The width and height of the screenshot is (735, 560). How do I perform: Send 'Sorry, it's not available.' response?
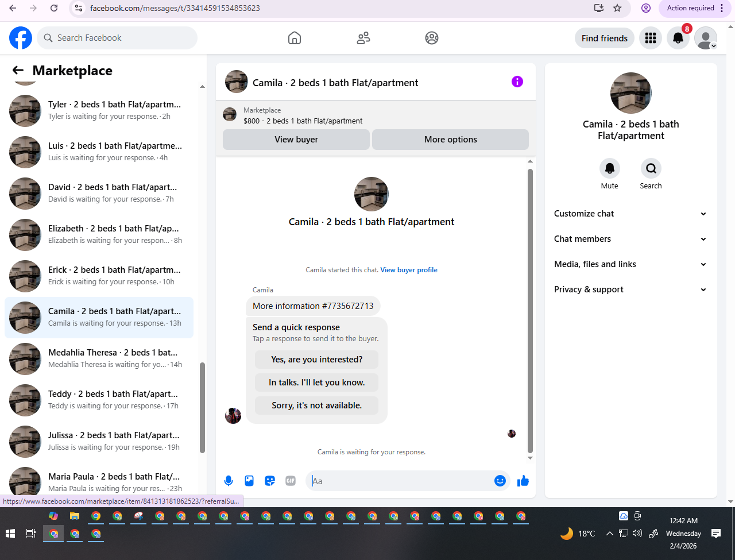(x=316, y=405)
